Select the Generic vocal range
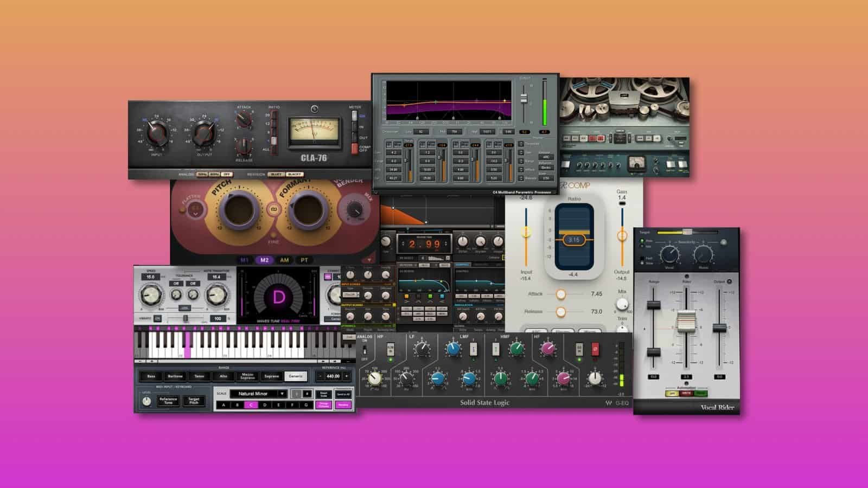The height and width of the screenshot is (488, 868). [296, 376]
